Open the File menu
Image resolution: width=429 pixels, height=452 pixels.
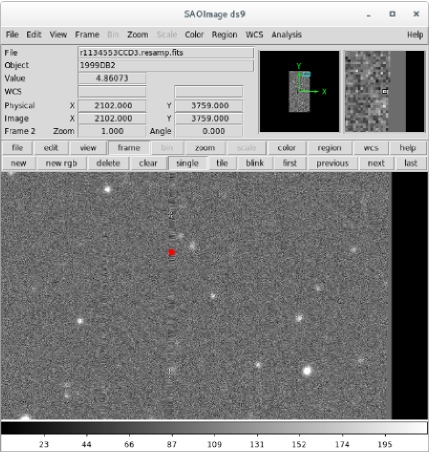coord(12,35)
